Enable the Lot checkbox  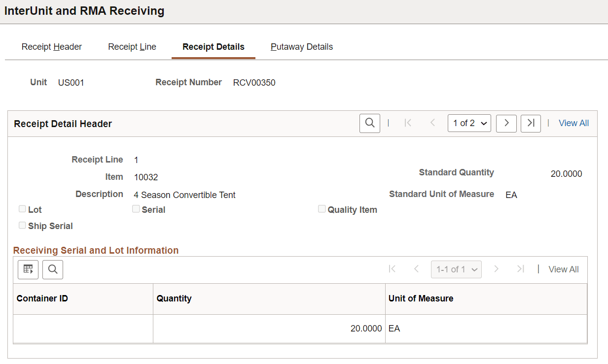click(22, 209)
